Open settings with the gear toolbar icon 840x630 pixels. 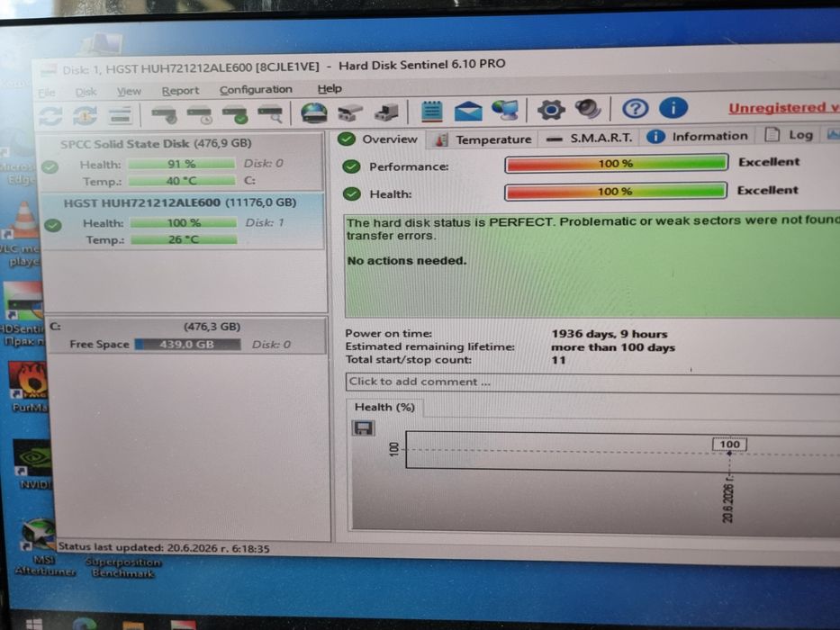coord(551,110)
